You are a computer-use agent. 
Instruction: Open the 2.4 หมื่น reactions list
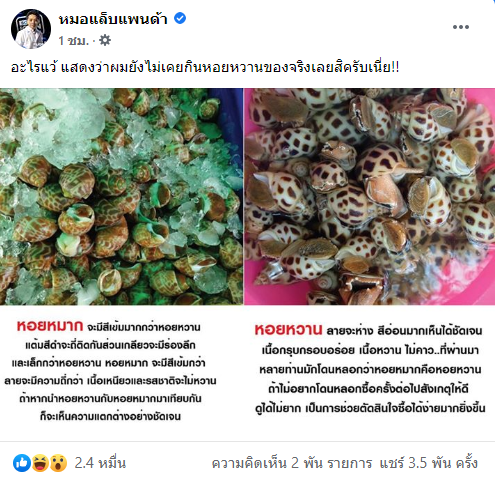click(100, 463)
